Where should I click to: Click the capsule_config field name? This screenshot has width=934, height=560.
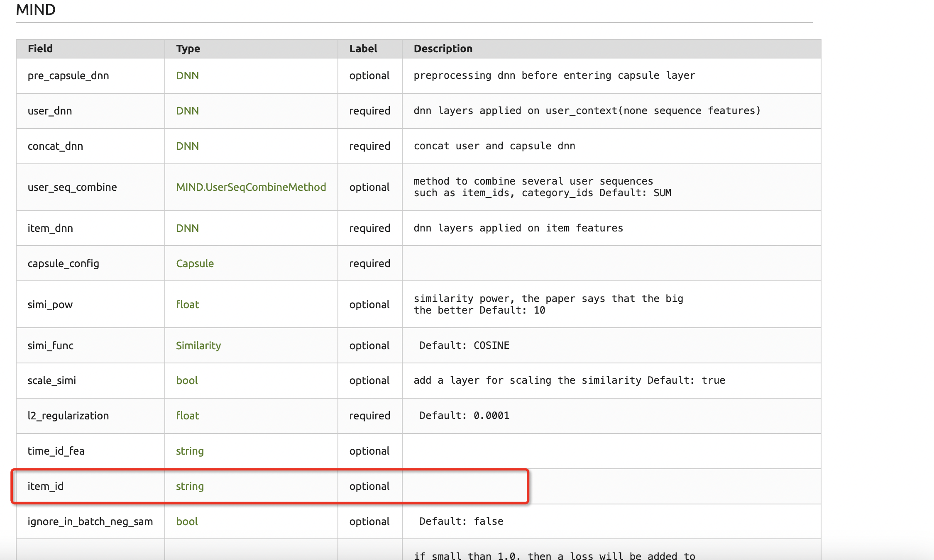(63, 263)
